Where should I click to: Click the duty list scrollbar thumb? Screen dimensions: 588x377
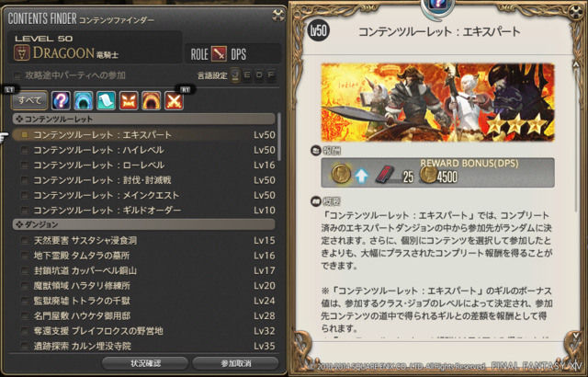point(278,136)
